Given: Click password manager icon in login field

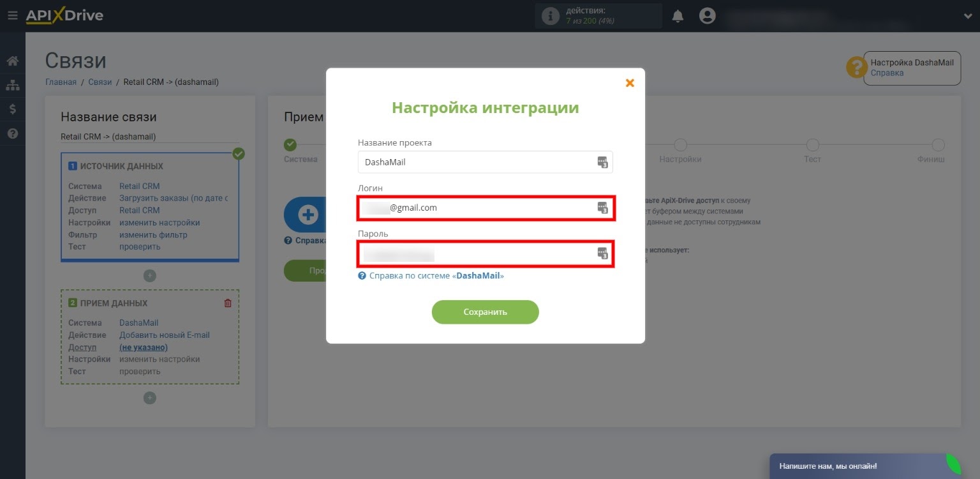Looking at the screenshot, I should [602, 208].
